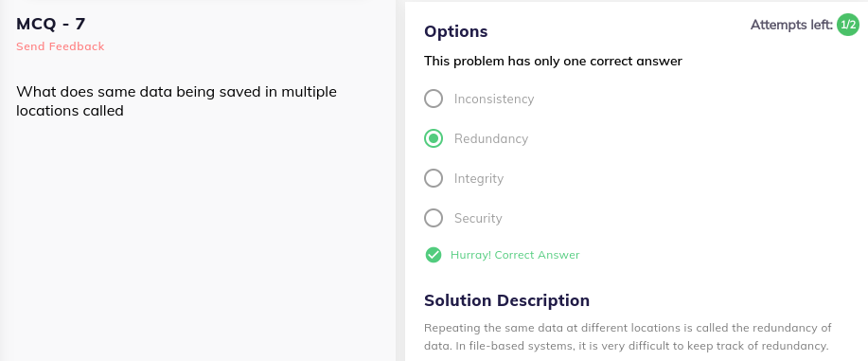Choose the Integrity radio button
Screen dimensions: 868x361
point(434,178)
